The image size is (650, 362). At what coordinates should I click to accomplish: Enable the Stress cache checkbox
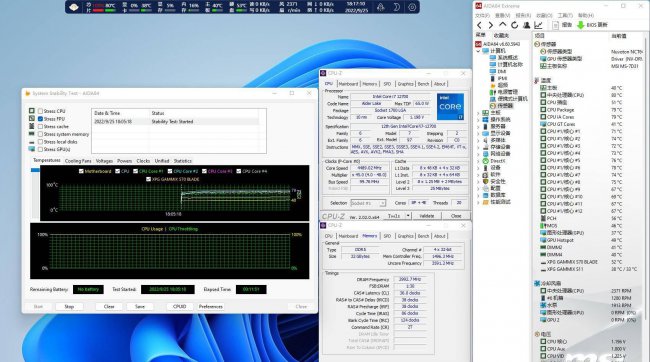[40, 126]
